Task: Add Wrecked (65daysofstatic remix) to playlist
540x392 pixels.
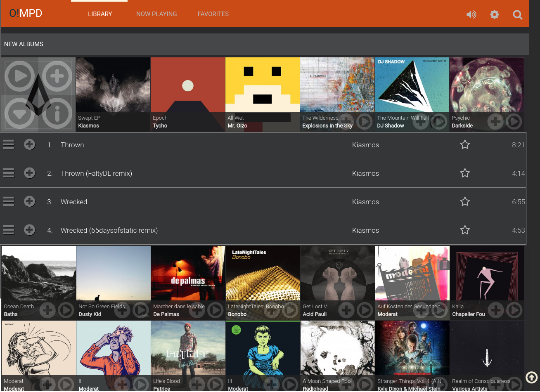Action: 29,230
